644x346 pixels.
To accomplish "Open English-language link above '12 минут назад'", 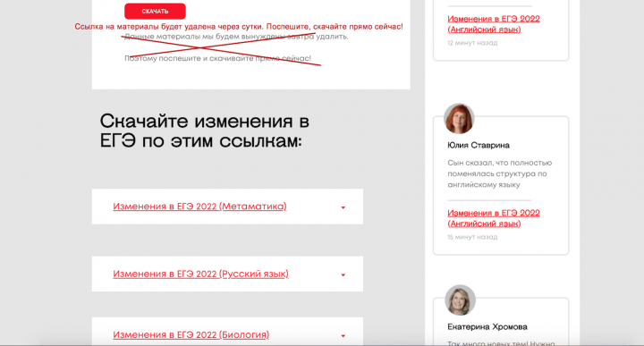I will (493, 24).
